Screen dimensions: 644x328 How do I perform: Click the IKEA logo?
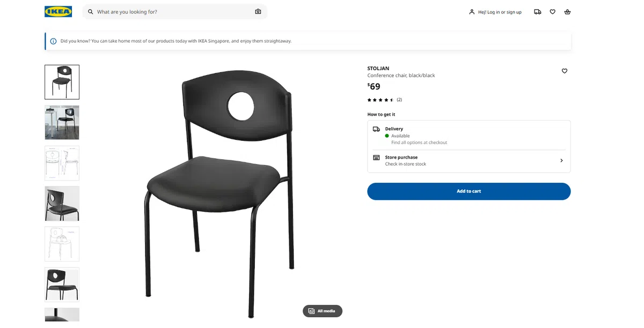(58, 11)
